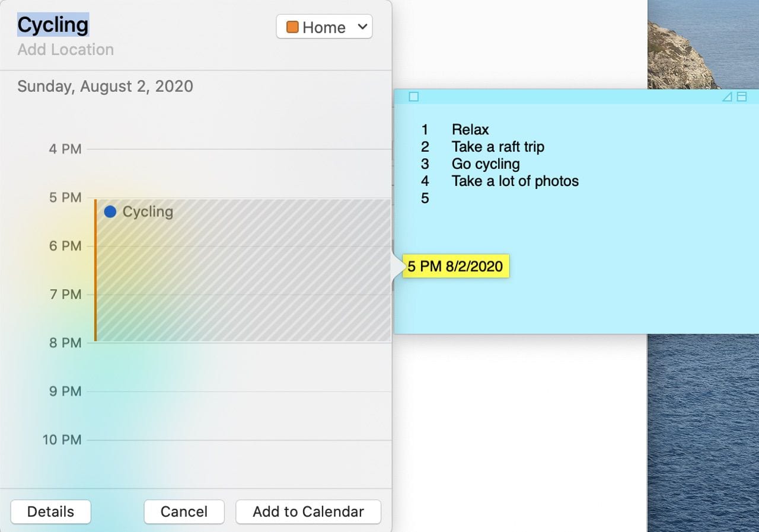Viewport: 759px width, 532px height.
Task: Click the highlighted 5 PM 8/2/2020 date
Action: tap(455, 267)
